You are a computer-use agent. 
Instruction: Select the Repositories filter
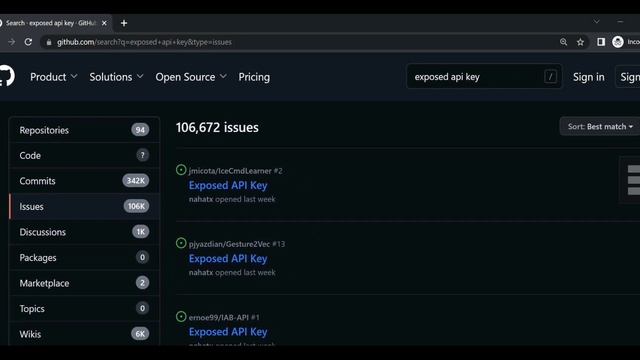click(84, 130)
